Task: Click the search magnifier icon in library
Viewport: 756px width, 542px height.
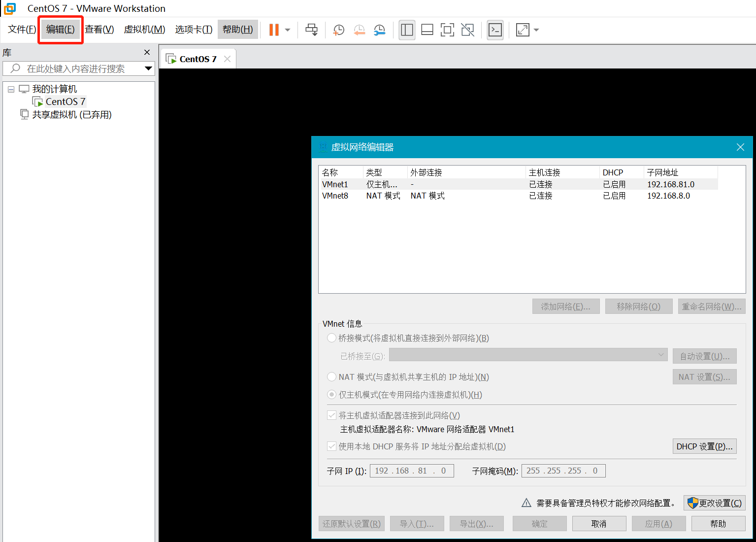Action: pyautogui.click(x=15, y=68)
